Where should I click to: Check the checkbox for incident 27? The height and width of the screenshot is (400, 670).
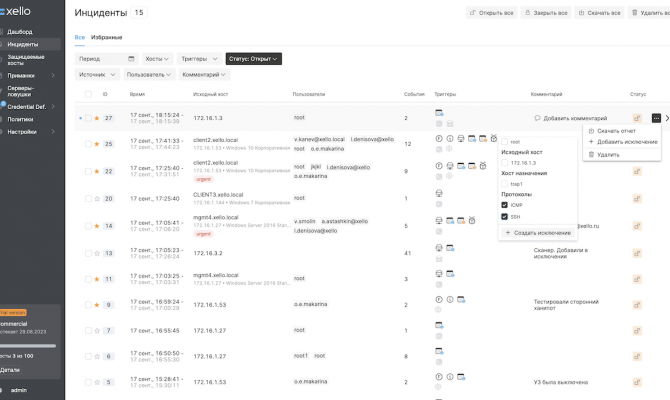coord(88,118)
